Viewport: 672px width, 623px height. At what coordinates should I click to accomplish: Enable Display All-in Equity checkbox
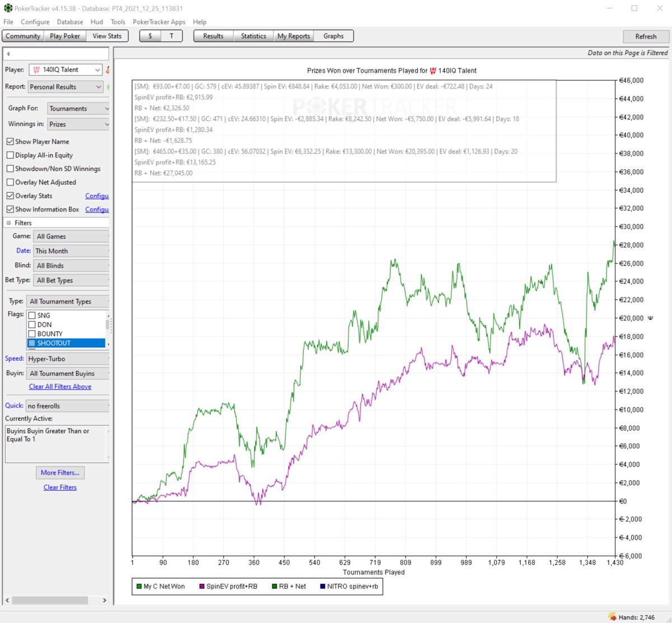pos(10,155)
